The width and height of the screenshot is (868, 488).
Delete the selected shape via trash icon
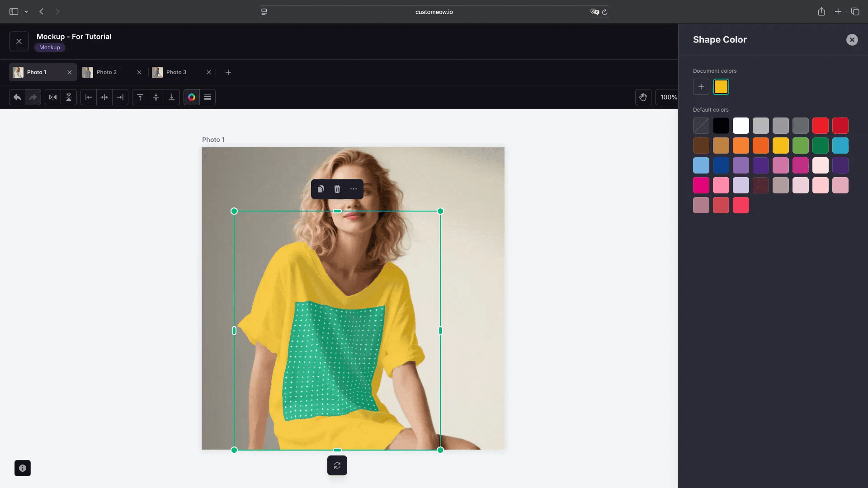(337, 189)
